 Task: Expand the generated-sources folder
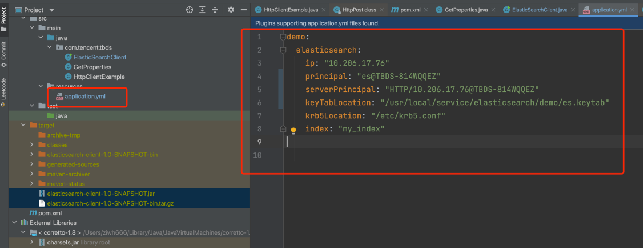[33, 164]
